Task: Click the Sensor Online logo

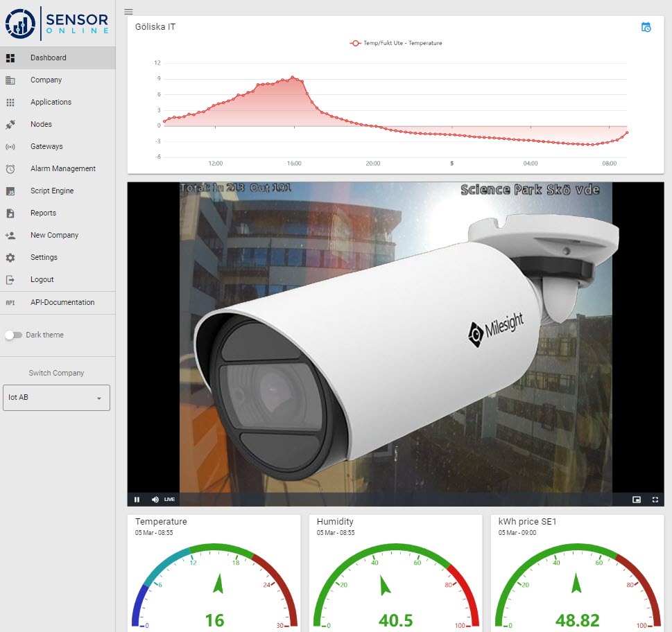Action: click(x=57, y=23)
